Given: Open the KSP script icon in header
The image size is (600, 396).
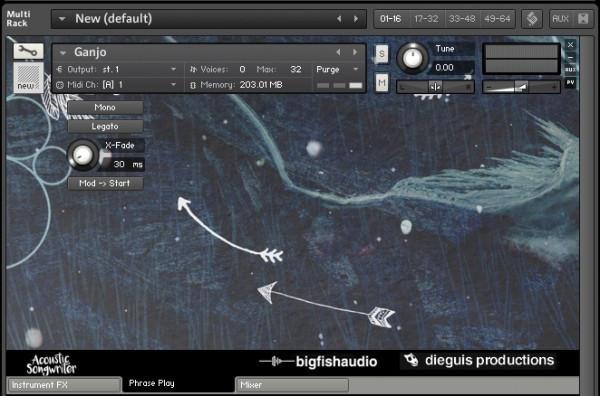Looking at the screenshot, I should coord(532,19).
